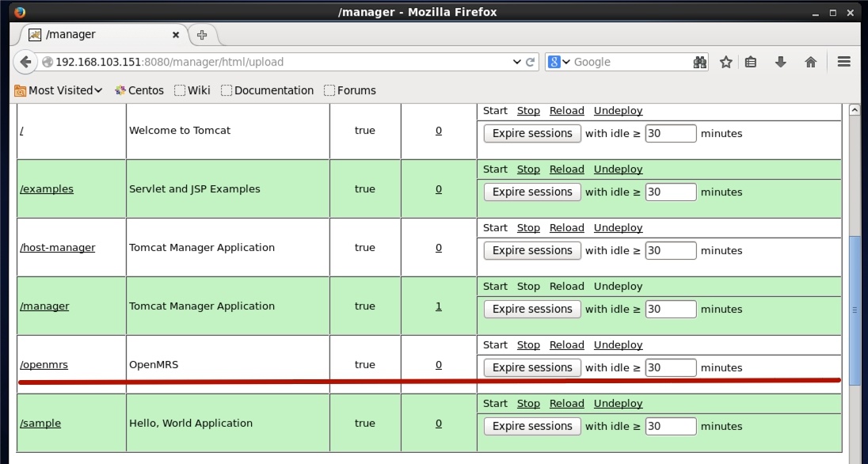Reload the Welcome to Tomcat application
The image size is (868, 464).
tap(567, 111)
